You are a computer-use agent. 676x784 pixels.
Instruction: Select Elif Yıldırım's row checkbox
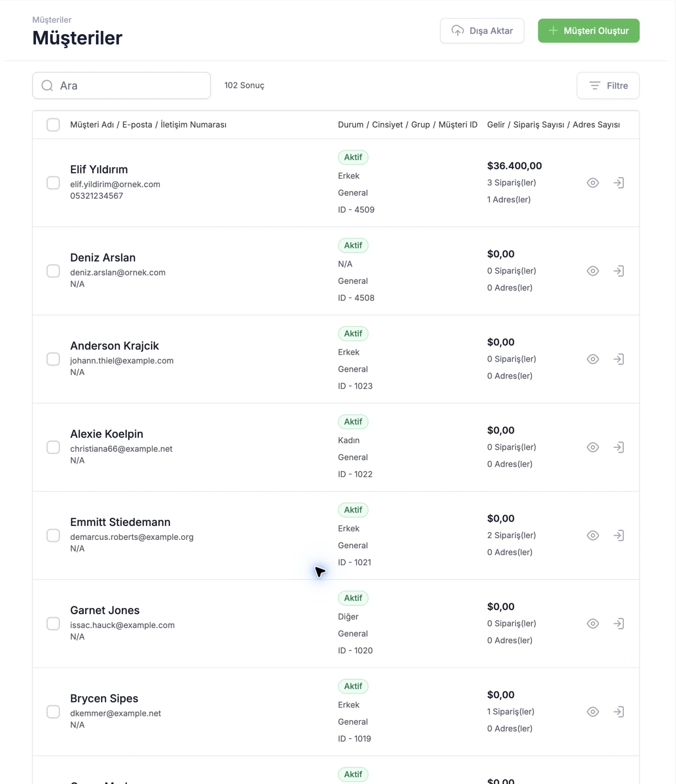click(x=53, y=183)
